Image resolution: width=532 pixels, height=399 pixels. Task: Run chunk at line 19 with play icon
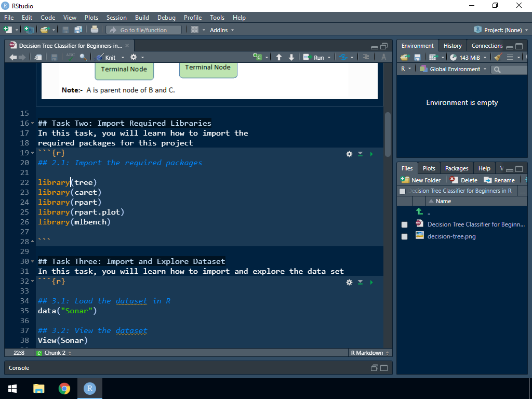pos(371,154)
